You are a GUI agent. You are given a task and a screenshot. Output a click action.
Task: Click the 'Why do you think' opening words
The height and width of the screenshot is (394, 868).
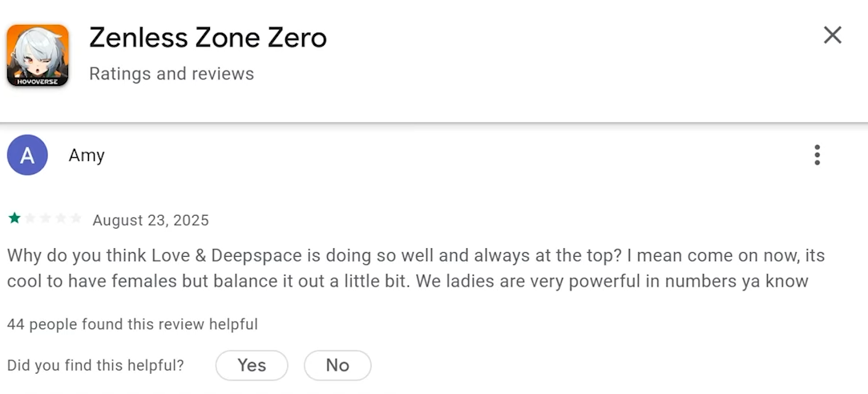tap(78, 256)
